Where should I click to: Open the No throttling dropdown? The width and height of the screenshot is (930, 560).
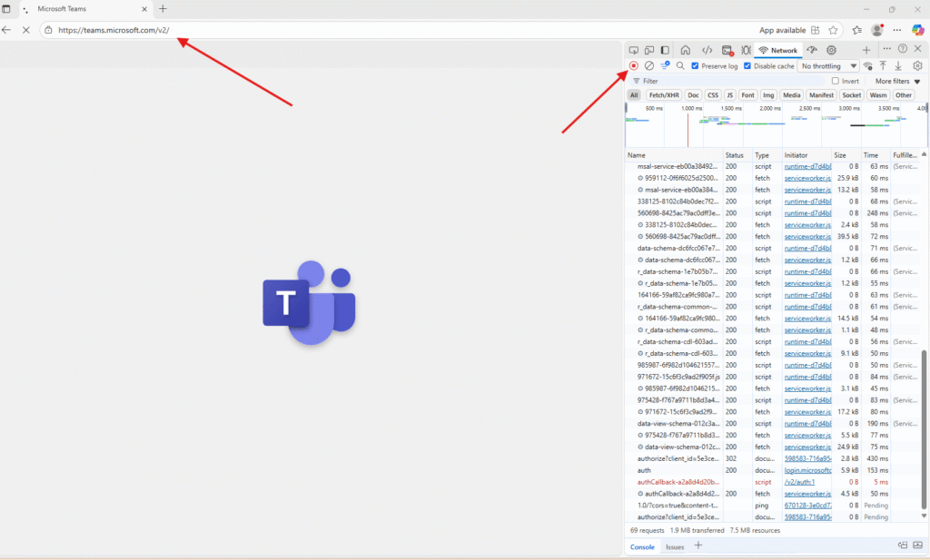point(828,66)
